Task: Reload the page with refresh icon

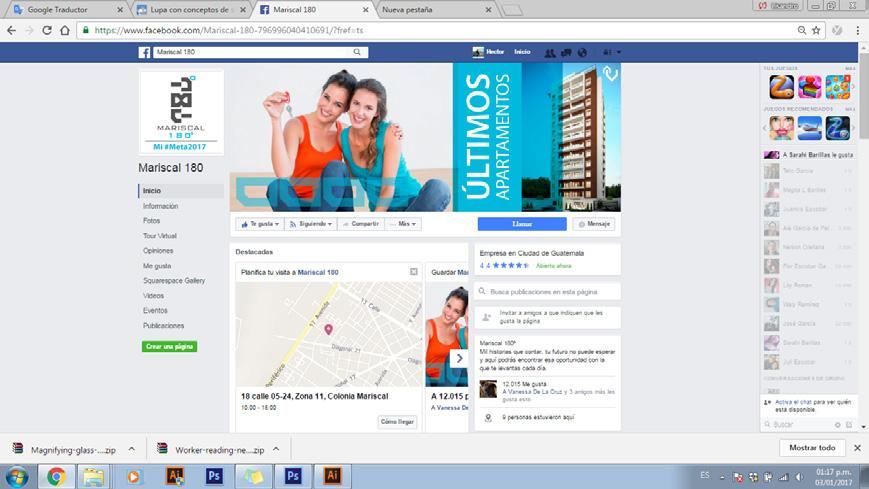Action: (x=47, y=30)
